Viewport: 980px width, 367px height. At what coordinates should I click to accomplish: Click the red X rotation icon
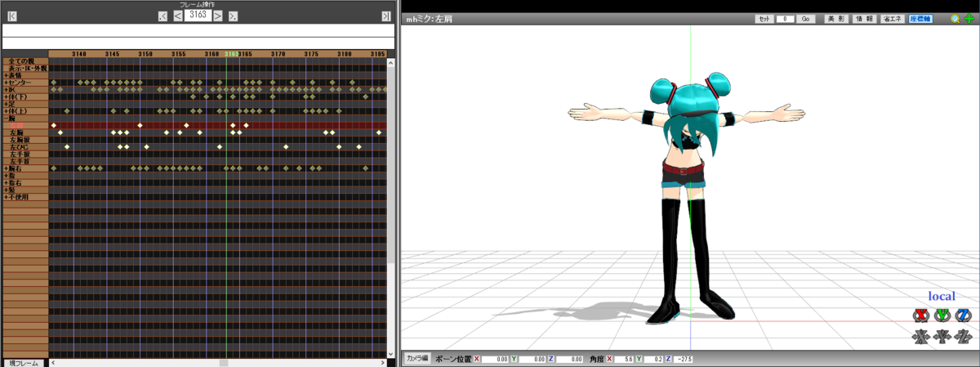tap(920, 315)
